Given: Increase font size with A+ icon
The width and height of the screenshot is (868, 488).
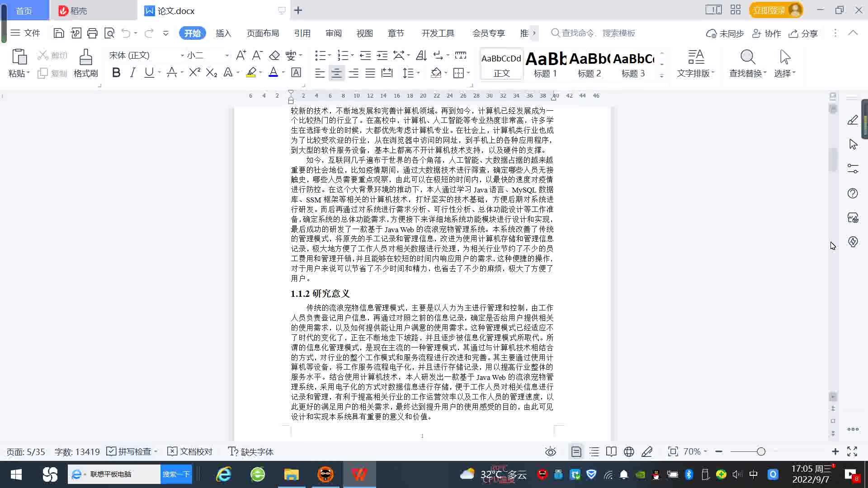Looking at the screenshot, I should click(241, 55).
